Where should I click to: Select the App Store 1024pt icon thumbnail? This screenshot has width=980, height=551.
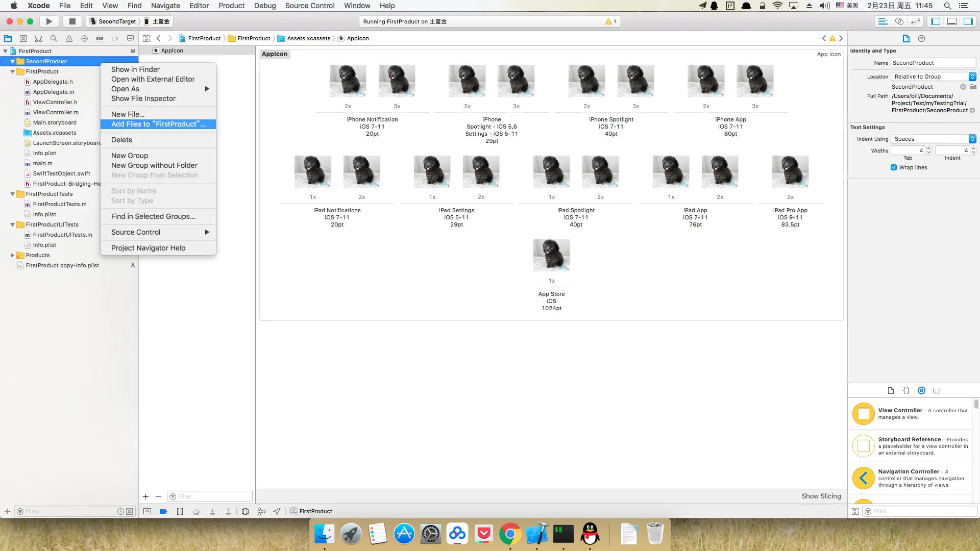[x=551, y=255]
